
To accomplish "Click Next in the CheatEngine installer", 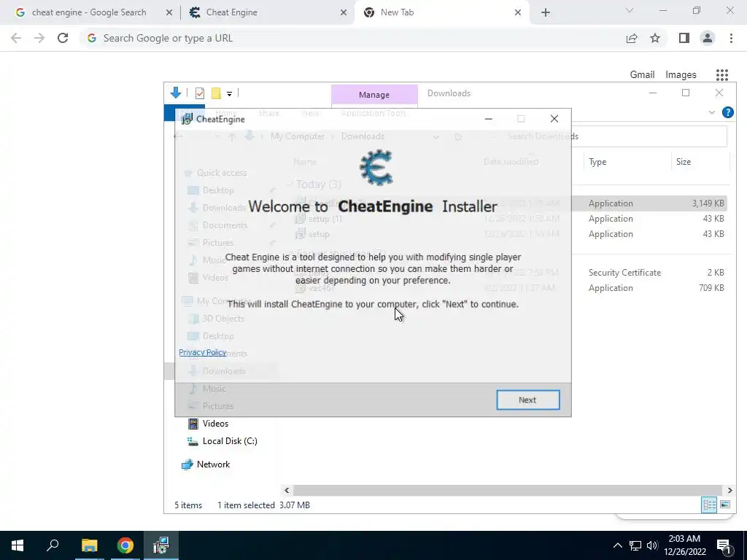I will click(x=528, y=400).
